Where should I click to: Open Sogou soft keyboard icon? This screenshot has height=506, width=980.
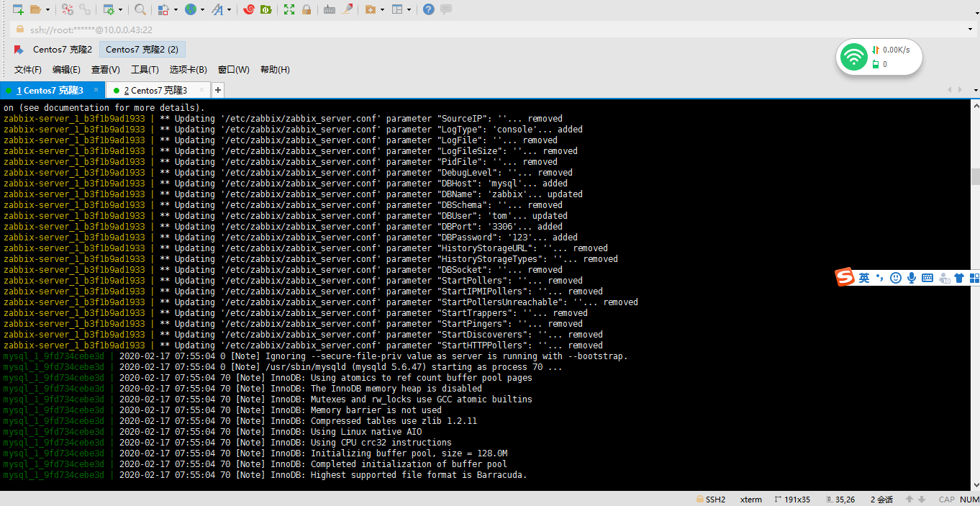click(x=927, y=278)
